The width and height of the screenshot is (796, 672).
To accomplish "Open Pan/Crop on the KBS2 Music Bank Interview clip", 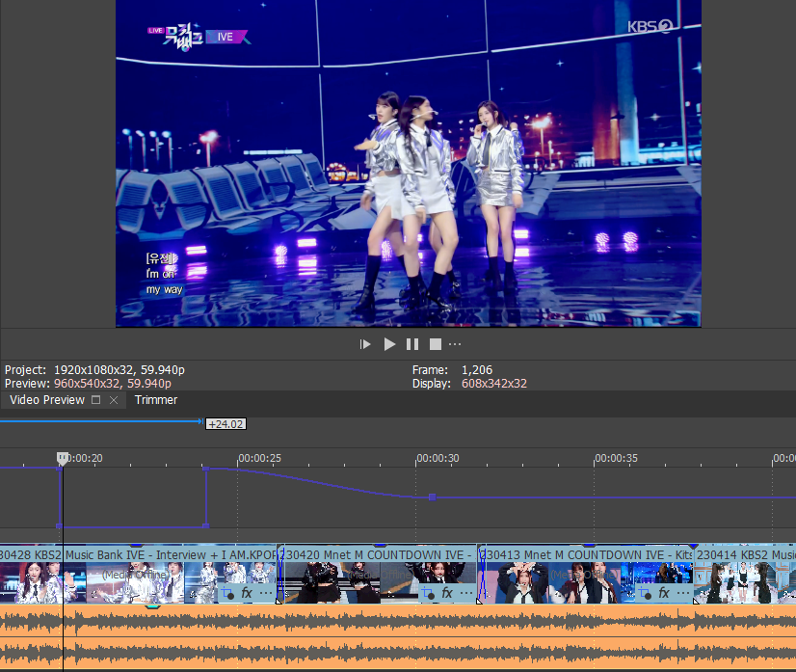I will pos(227,593).
